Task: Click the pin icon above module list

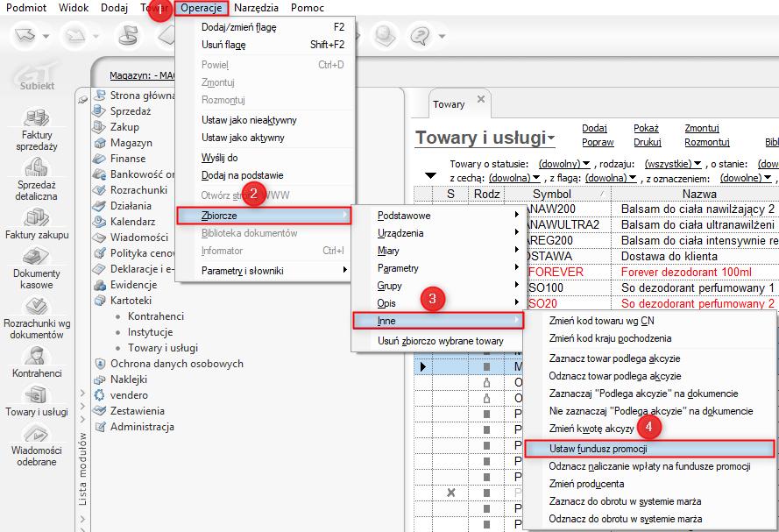Action: pos(82,100)
